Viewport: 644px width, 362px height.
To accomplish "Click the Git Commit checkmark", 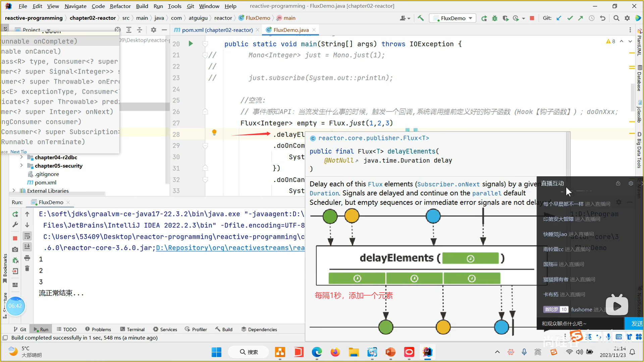I will 570,18.
